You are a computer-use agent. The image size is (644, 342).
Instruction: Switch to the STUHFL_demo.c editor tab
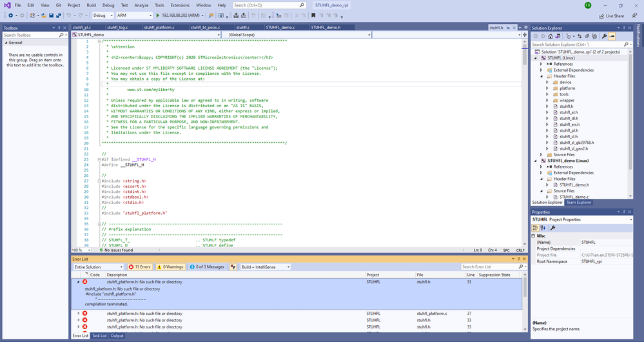tap(280, 28)
